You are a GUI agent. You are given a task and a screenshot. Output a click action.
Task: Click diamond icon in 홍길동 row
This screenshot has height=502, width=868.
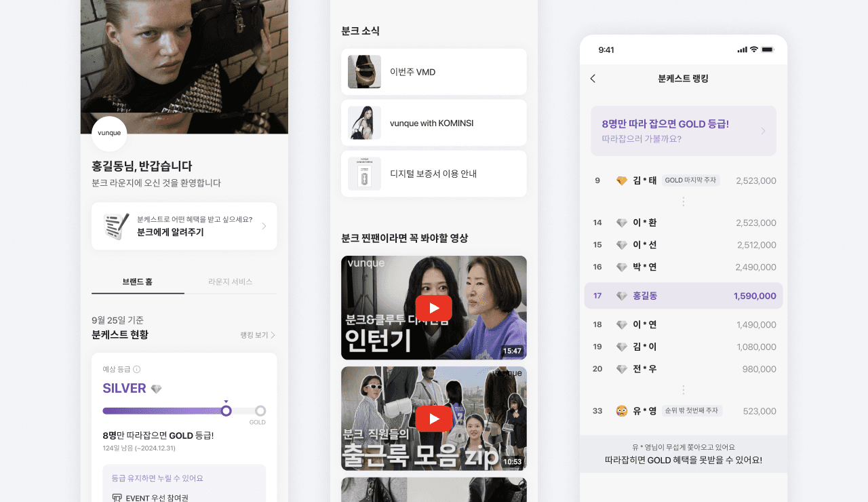tap(622, 296)
